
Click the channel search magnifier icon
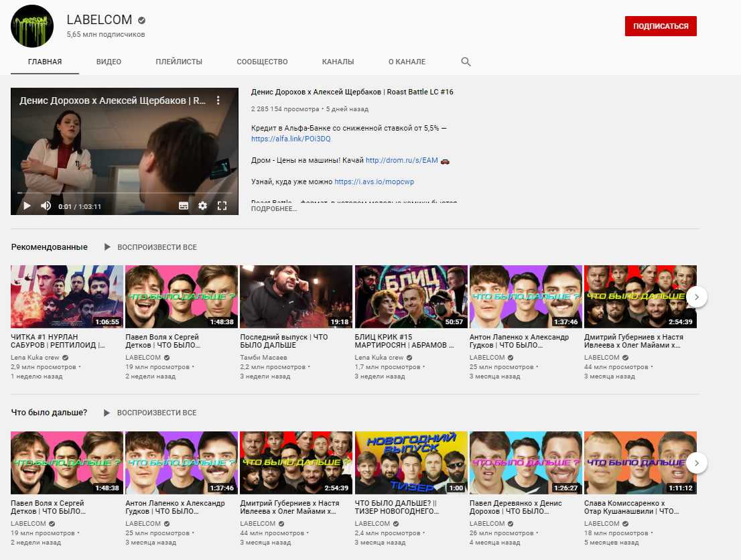click(466, 62)
